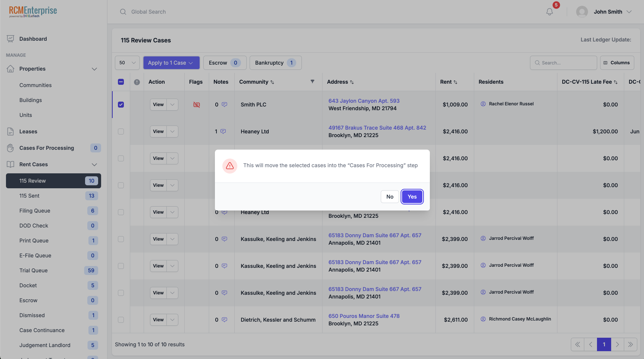Select 115 Sent in the sidebar

[29, 195]
